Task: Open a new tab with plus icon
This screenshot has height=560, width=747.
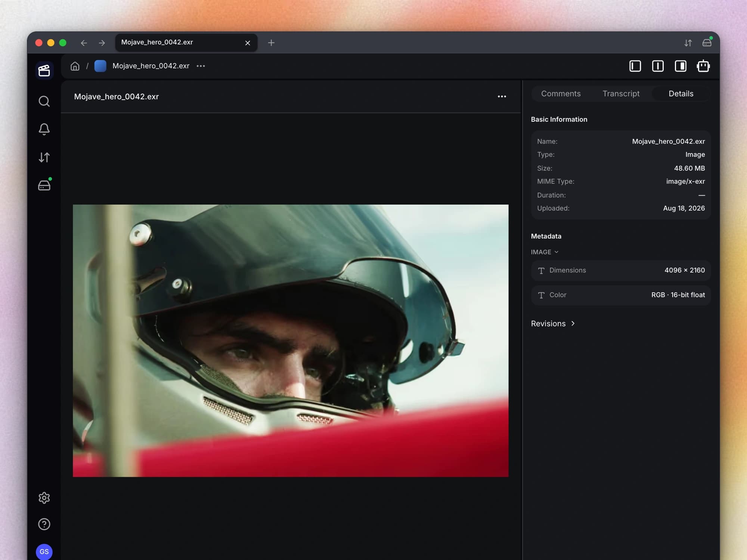Action: [x=271, y=43]
